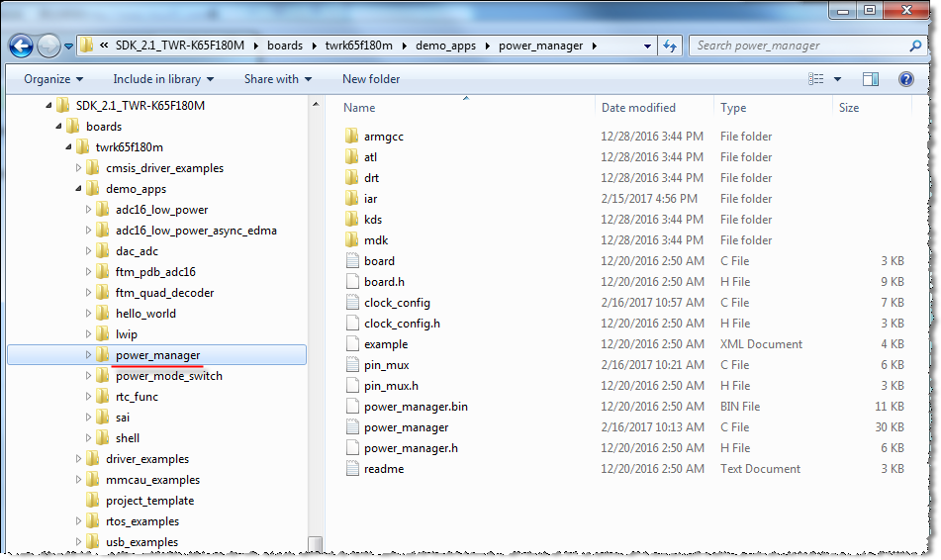This screenshot has height=560, width=941.
Task: Go back with the Back arrow button
Action: tap(21, 46)
